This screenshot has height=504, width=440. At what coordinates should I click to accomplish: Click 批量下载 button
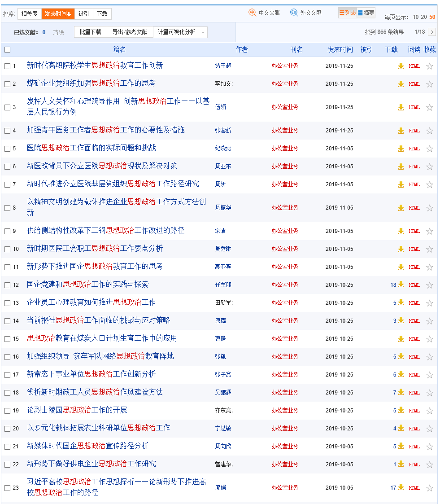[90, 32]
